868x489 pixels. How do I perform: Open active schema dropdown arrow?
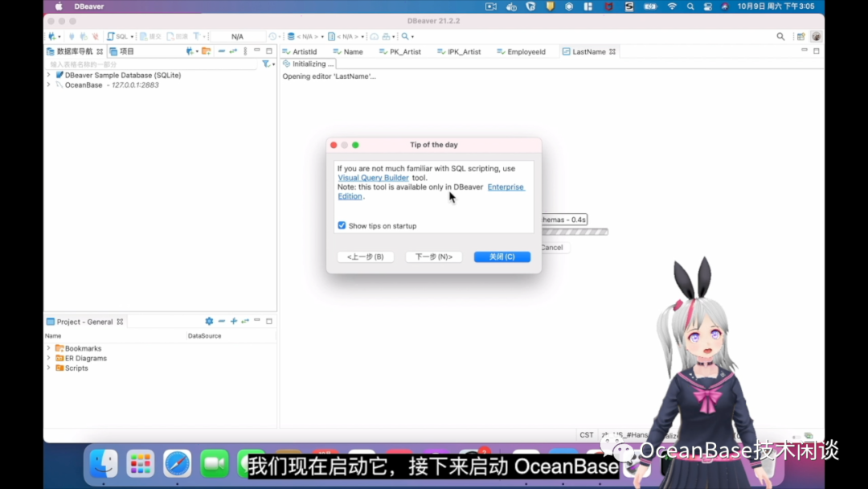362,36
